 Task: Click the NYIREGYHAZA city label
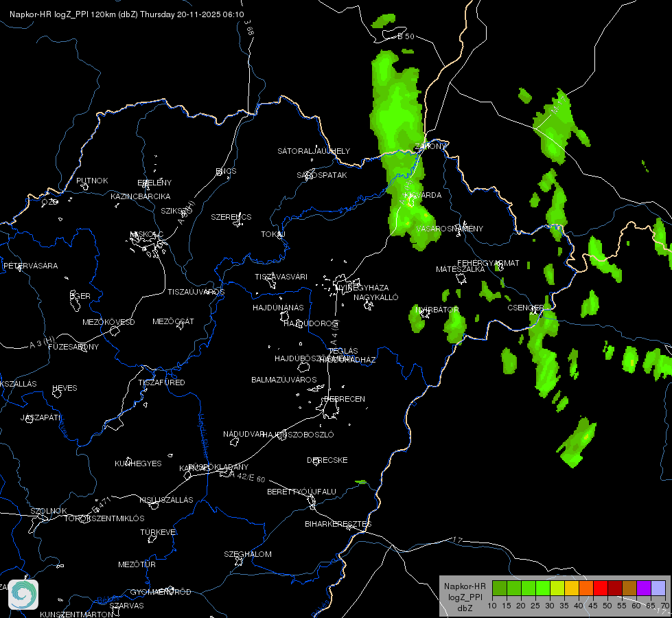[362, 287]
